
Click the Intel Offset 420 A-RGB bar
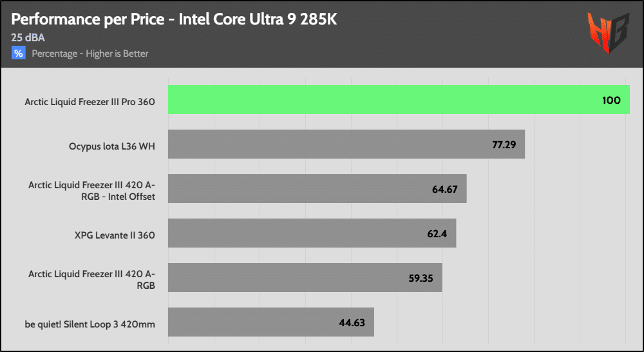[x=309, y=189]
